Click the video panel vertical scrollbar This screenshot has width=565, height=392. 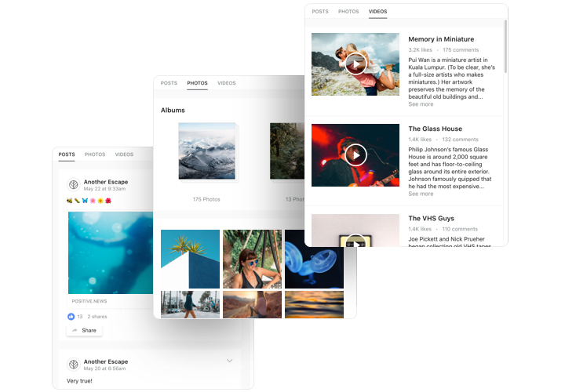point(505,46)
